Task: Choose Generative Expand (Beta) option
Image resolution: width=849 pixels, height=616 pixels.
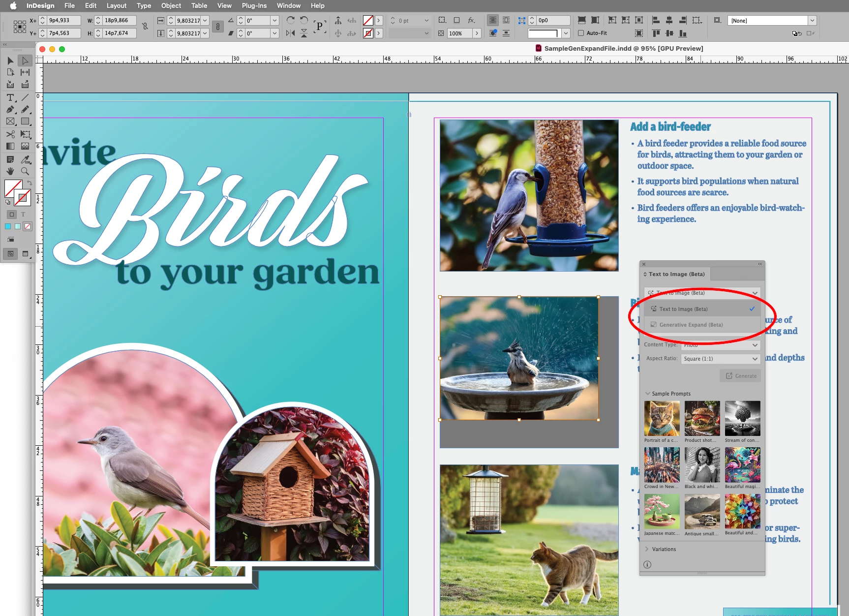Action: (x=702, y=325)
